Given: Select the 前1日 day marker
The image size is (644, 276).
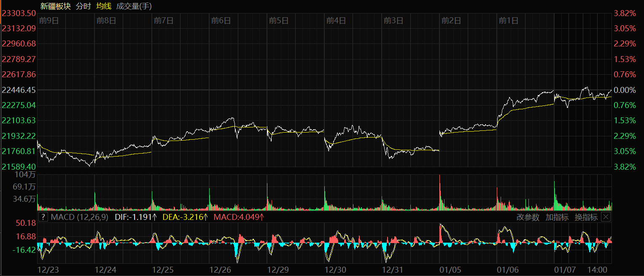Looking at the screenshot, I should (x=508, y=20).
